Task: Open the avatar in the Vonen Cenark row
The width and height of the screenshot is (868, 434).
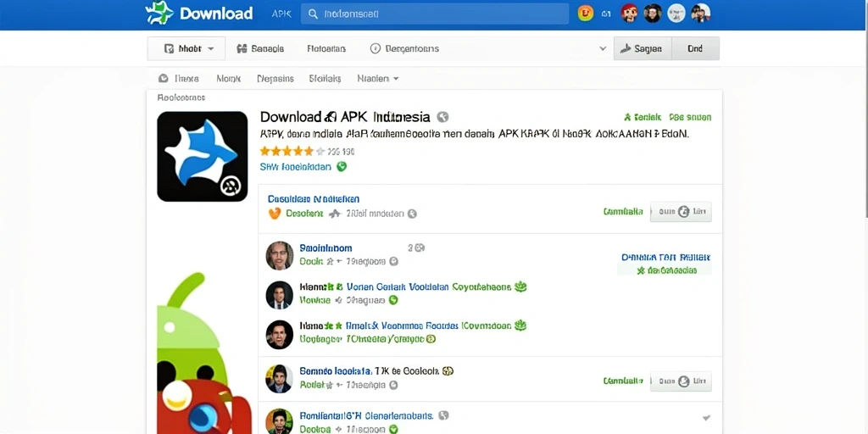Action: point(280,295)
